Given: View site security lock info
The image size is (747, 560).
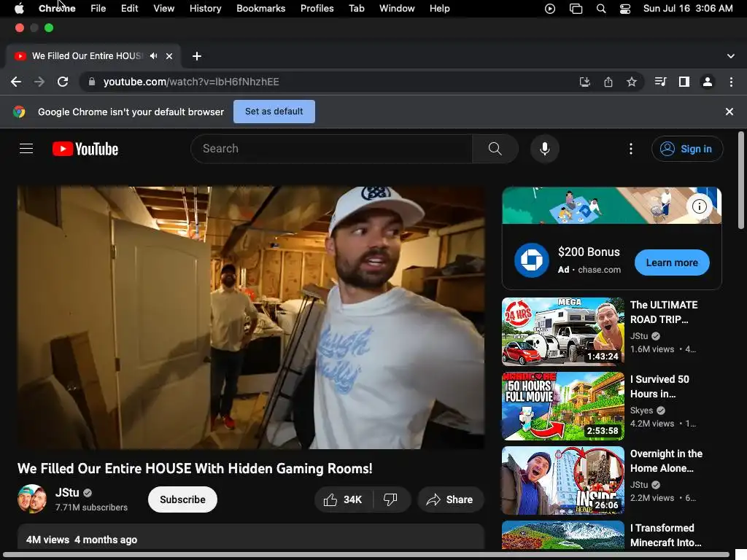Looking at the screenshot, I should pos(91,82).
